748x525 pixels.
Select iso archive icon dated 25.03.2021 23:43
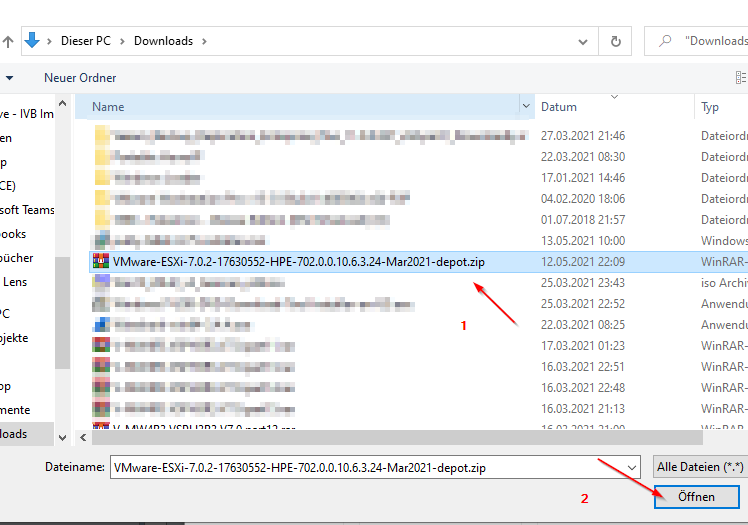[x=101, y=282]
